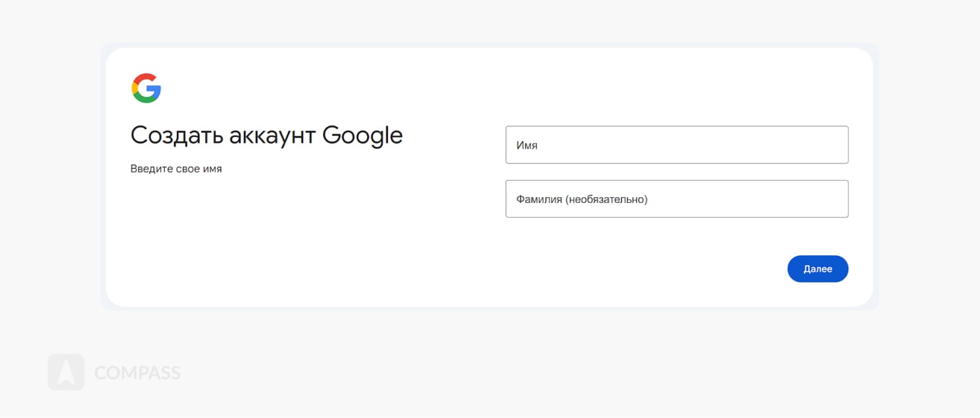Click the blue arc of the Google logo
The height and width of the screenshot is (418, 980).
(x=158, y=87)
